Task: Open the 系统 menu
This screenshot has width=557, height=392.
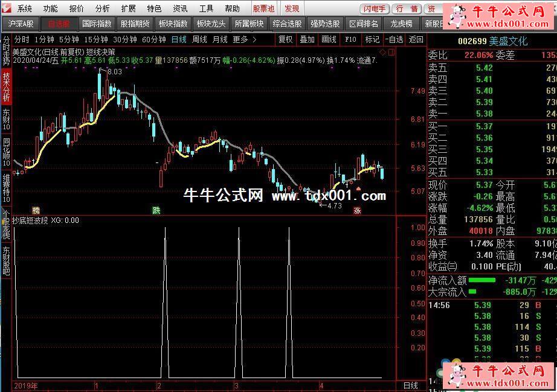Action: [x=25, y=8]
